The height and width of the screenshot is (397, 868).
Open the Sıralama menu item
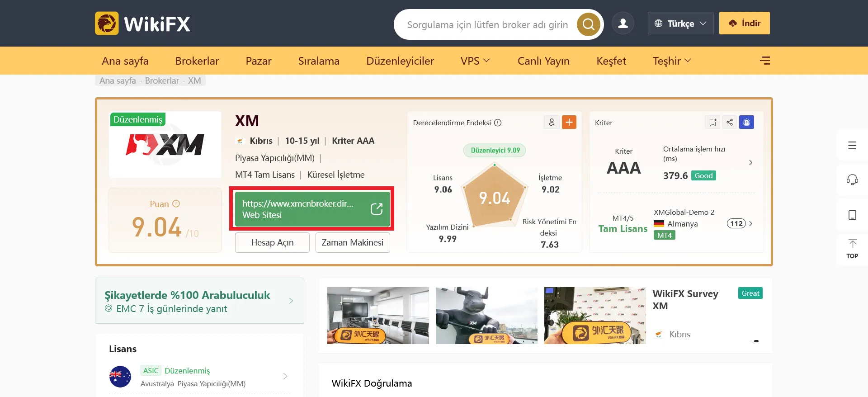pos(319,61)
